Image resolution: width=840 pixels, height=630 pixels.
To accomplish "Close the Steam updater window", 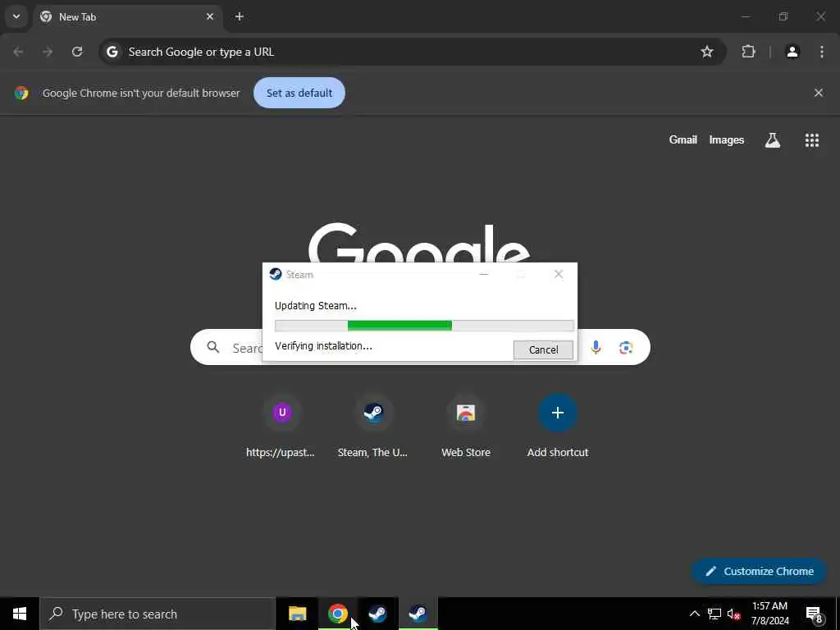I will point(559,274).
